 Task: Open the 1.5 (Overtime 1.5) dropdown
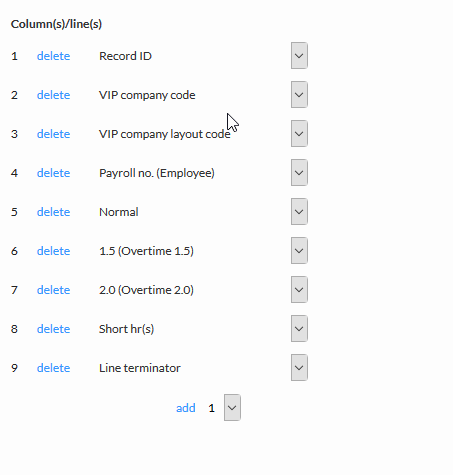click(299, 251)
